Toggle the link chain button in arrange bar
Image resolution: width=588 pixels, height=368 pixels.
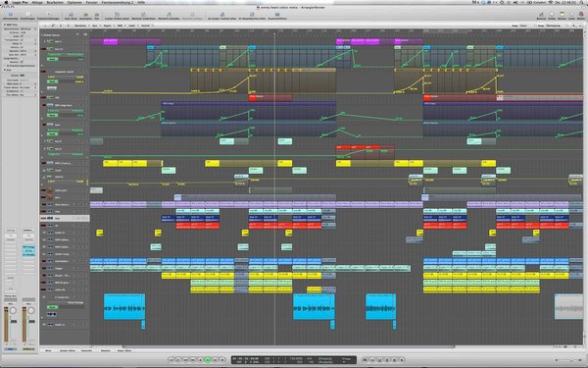tap(53, 26)
